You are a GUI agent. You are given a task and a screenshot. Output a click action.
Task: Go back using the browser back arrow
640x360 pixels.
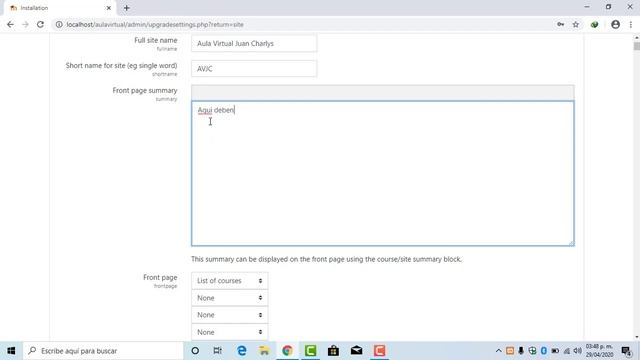(10, 24)
